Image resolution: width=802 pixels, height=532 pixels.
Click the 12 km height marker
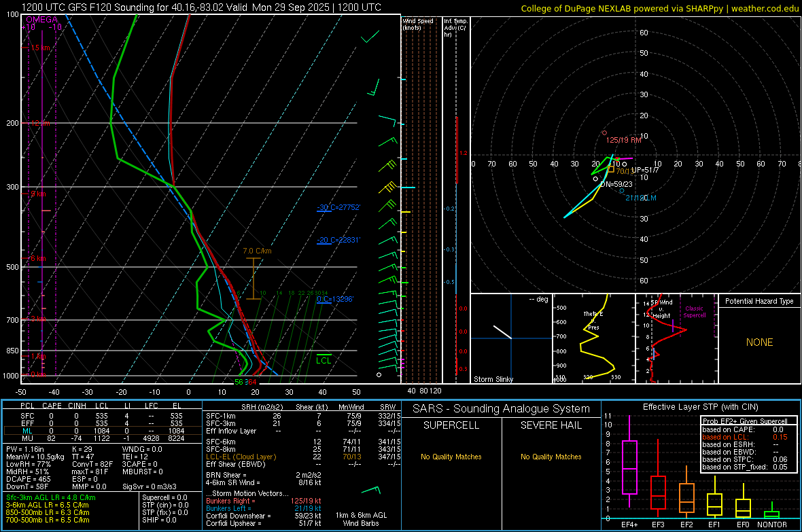coord(40,123)
